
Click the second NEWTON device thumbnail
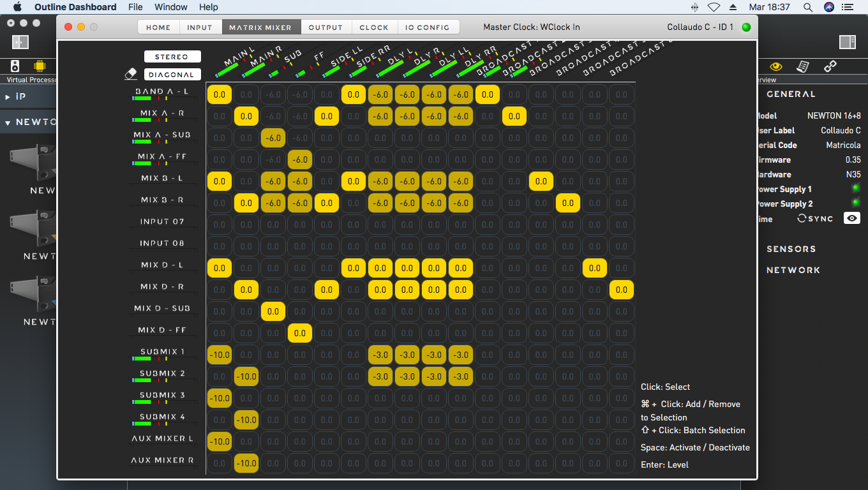[x=33, y=229]
